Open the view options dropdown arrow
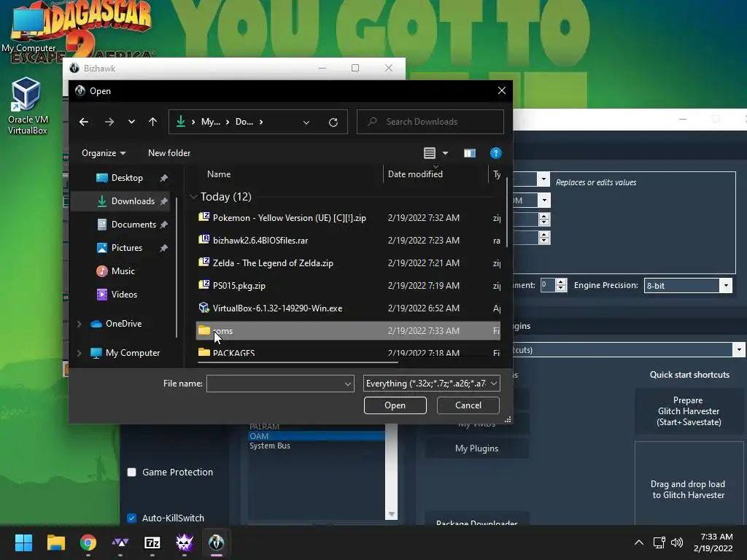747x560 pixels. 446,153
